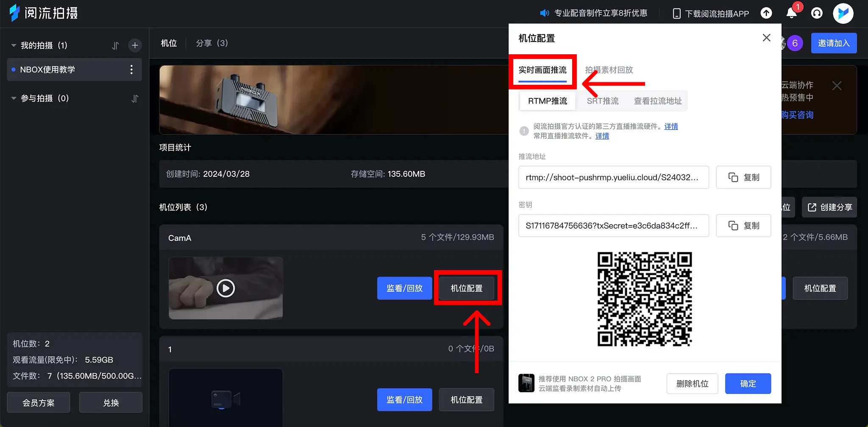Image resolution: width=868 pixels, height=427 pixels.
Task: Open customer support headset icon
Action: pos(817,13)
